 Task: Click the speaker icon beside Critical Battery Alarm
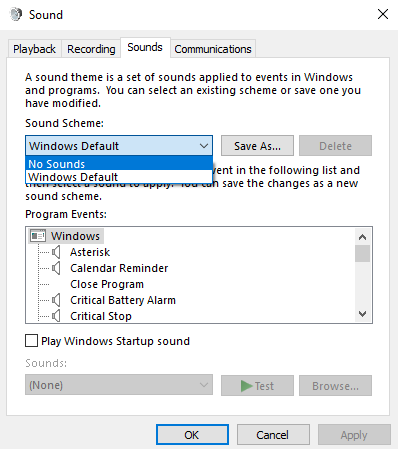tap(56, 300)
